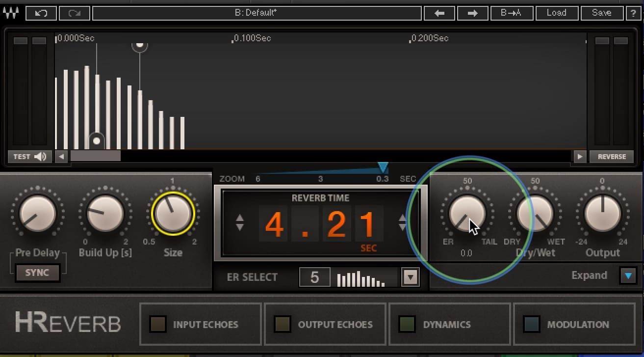Open the Help with the ? icon

(x=634, y=13)
